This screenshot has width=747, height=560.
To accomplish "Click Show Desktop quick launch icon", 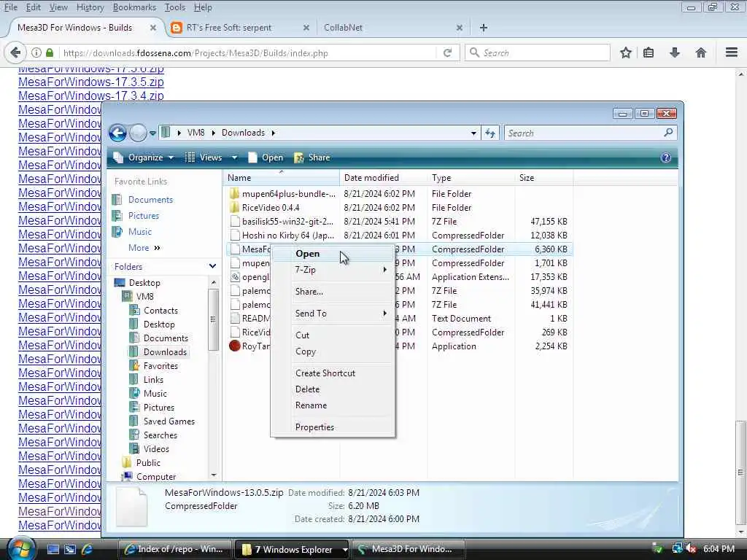I will pos(53,549).
